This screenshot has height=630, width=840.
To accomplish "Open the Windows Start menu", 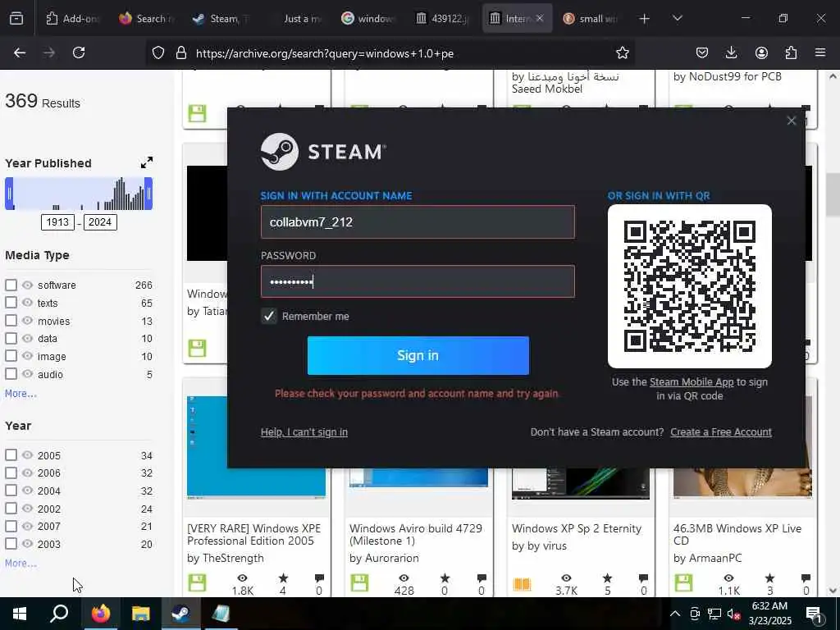I will pyautogui.click(x=20, y=614).
